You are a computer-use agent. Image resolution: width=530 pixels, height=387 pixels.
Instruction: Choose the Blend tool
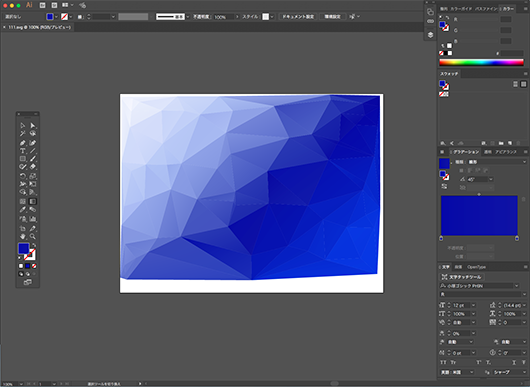coord(33,210)
